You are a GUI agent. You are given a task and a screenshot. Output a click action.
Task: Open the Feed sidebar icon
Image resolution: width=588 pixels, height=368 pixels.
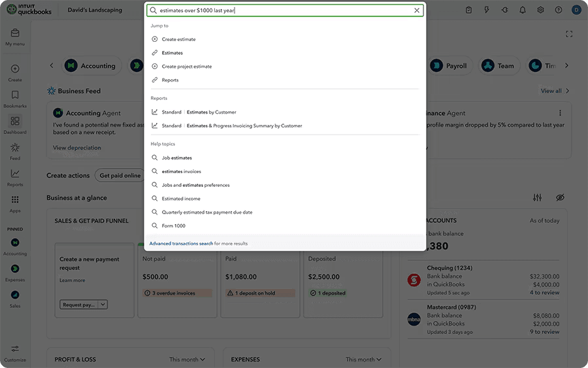pos(15,148)
